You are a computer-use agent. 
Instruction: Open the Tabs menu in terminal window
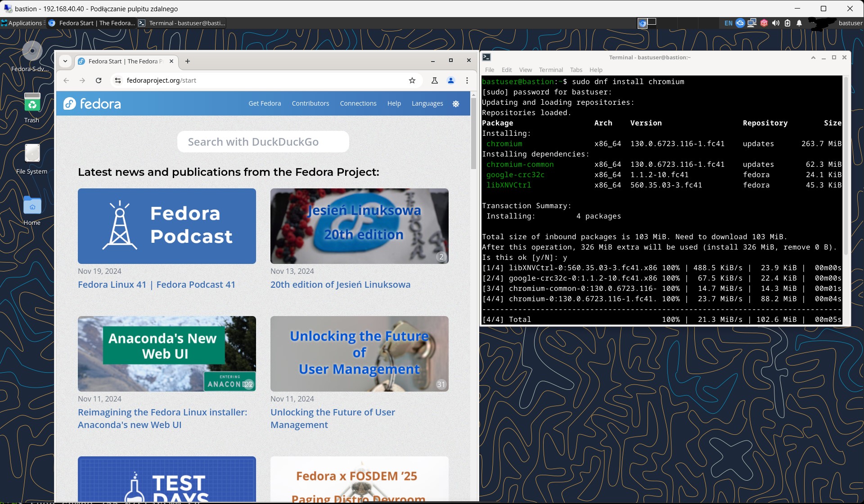[576, 70]
